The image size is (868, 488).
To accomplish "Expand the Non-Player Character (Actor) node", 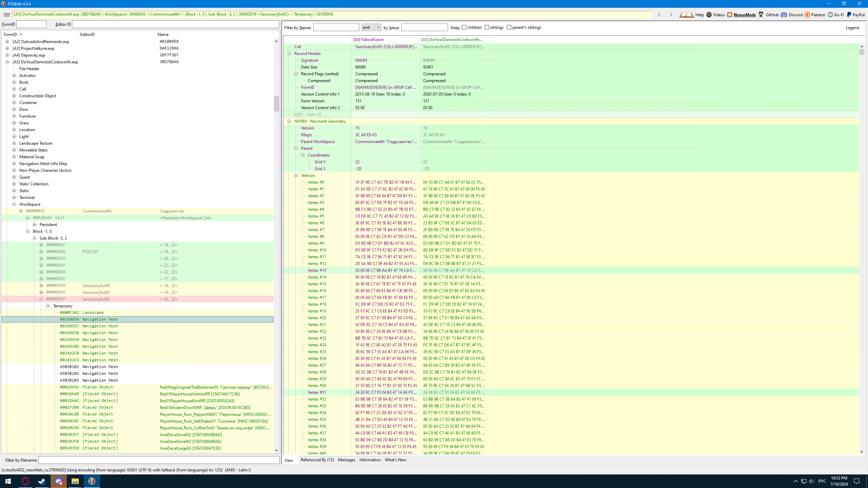I will (x=14, y=170).
